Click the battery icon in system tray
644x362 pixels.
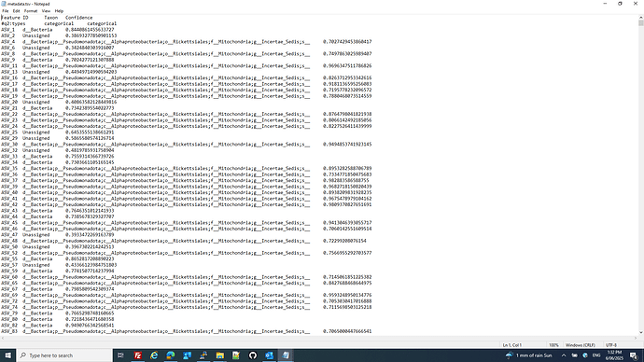575,355
